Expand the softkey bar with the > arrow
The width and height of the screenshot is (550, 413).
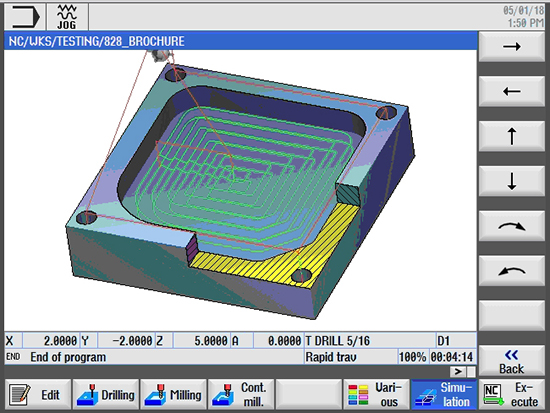coord(458,371)
